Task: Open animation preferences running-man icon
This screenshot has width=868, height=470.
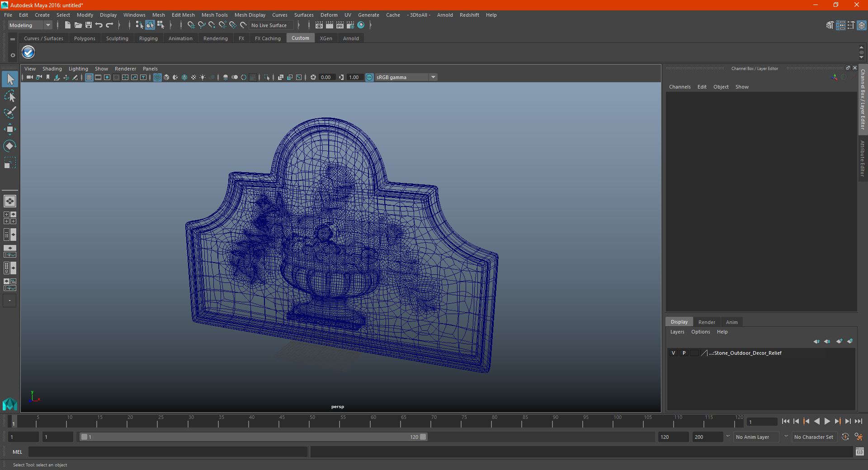Action: click(x=859, y=437)
